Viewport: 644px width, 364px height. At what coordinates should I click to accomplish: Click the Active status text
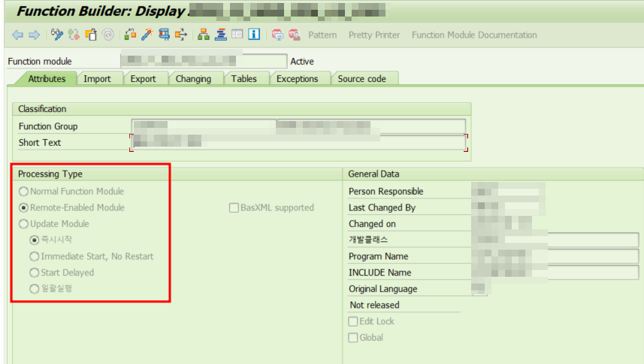302,61
